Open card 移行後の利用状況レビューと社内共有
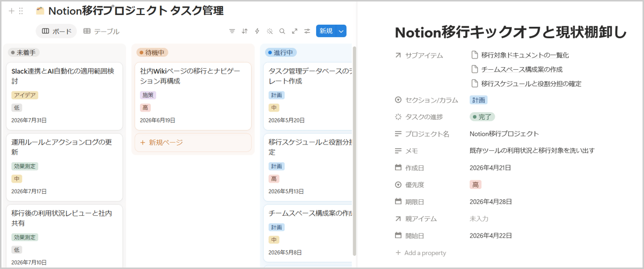The width and height of the screenshot is (644, 269). tap(64, 236)
